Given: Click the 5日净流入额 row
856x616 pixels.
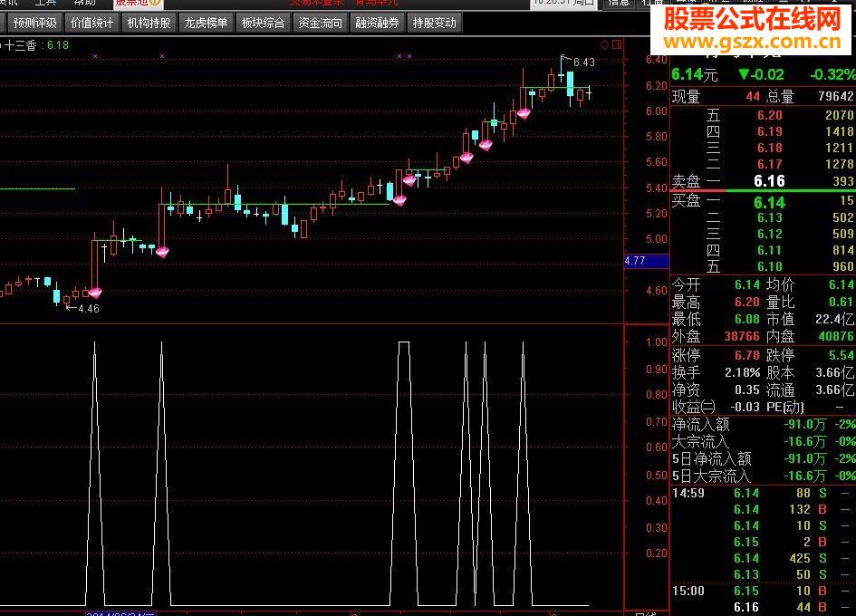Looking at the screenshot, I should click(x=763, y=458).
